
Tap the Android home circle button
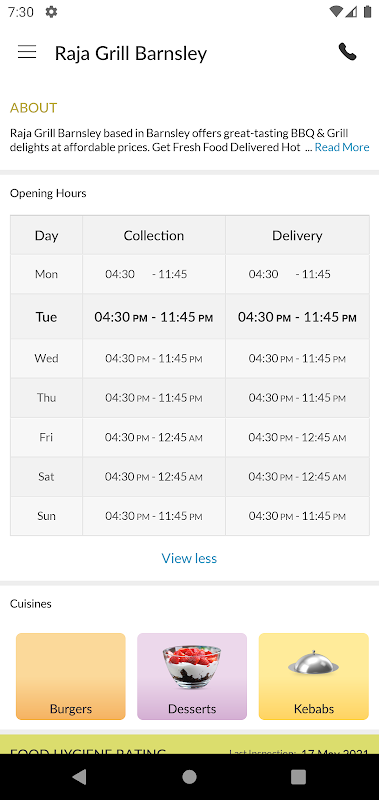[x=189, y=777]
